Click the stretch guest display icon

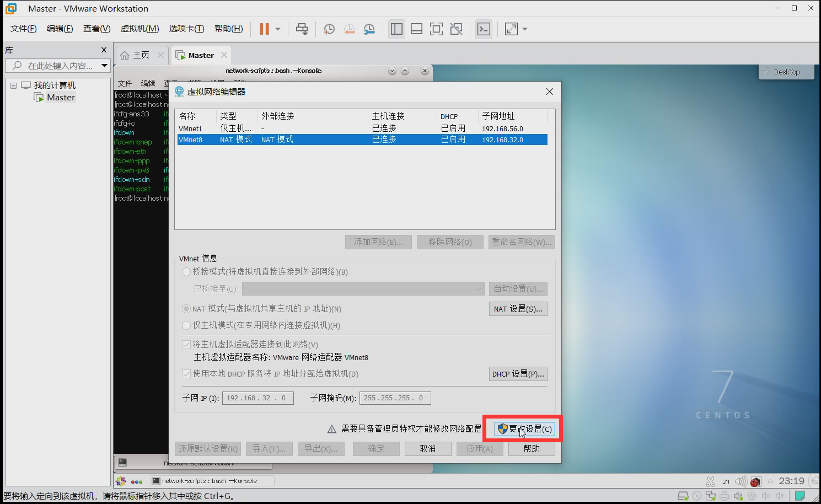tap(511, 29)
